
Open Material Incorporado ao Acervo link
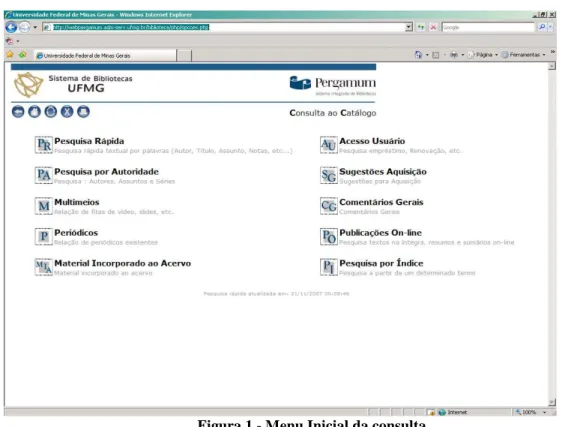(123, 263)
